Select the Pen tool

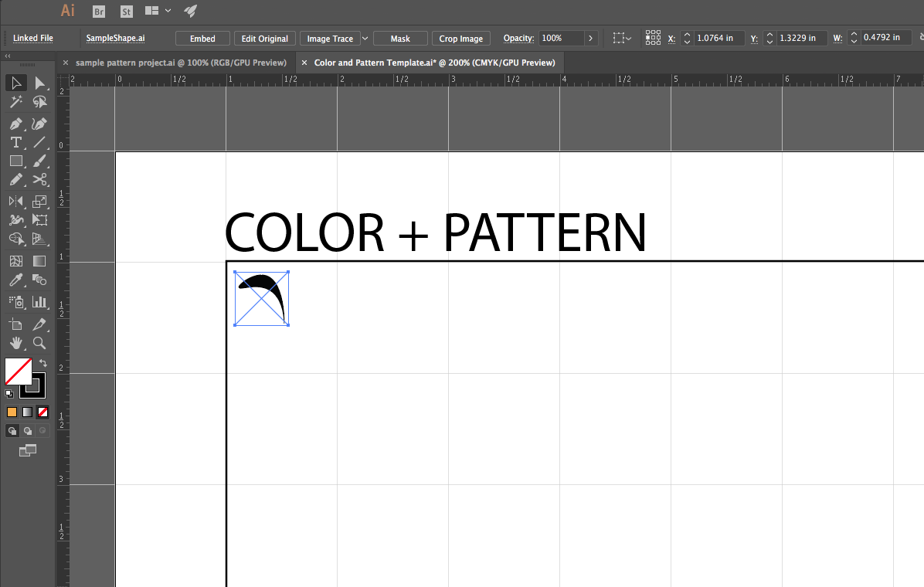point(16,124)
